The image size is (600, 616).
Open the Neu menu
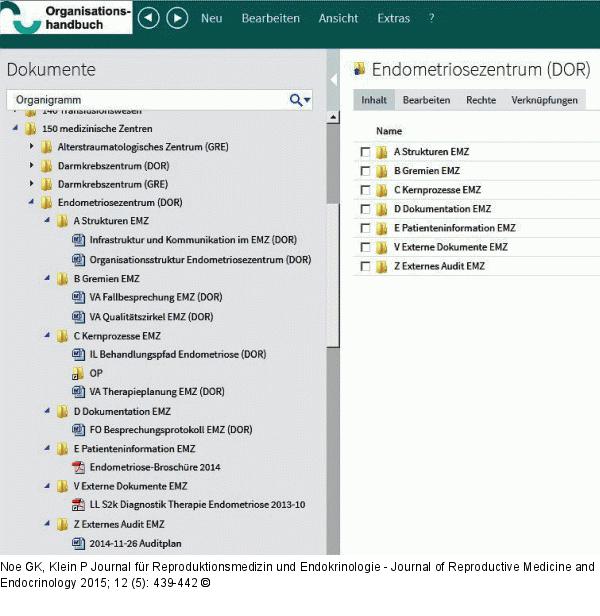click(211, 18)
